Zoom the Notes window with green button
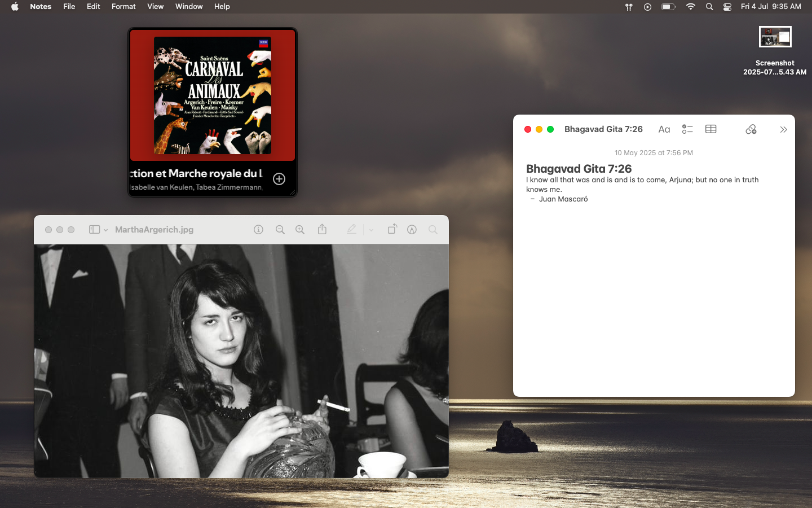The height and width of the screenshot is (508, 812). [x=550, y=129]
